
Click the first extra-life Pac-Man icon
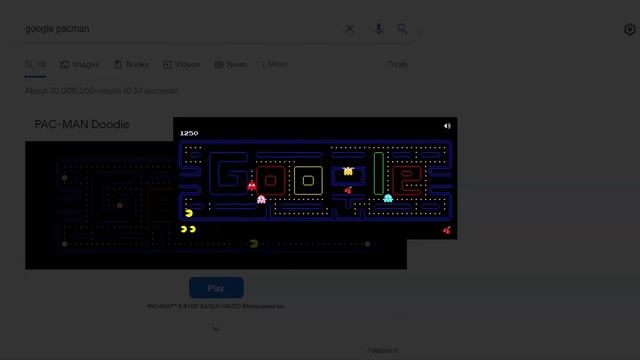click(x=184, y=229)
